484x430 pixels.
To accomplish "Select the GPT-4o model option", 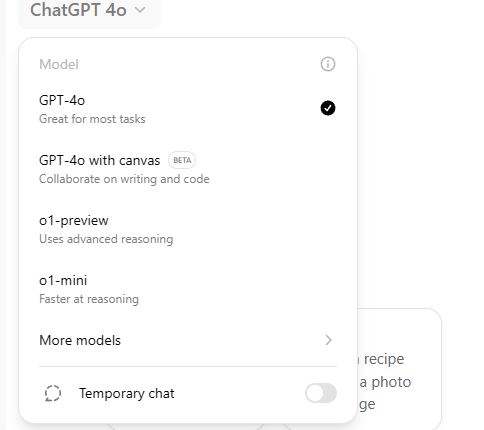I will click(187, 109).
